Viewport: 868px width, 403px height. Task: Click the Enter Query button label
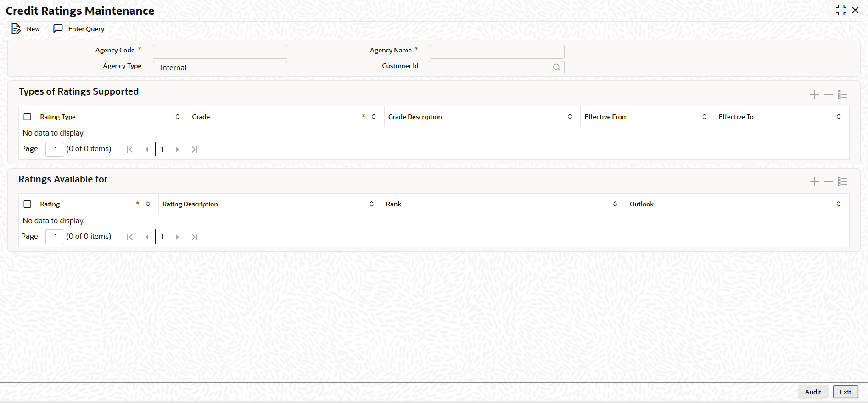point(86,29)
